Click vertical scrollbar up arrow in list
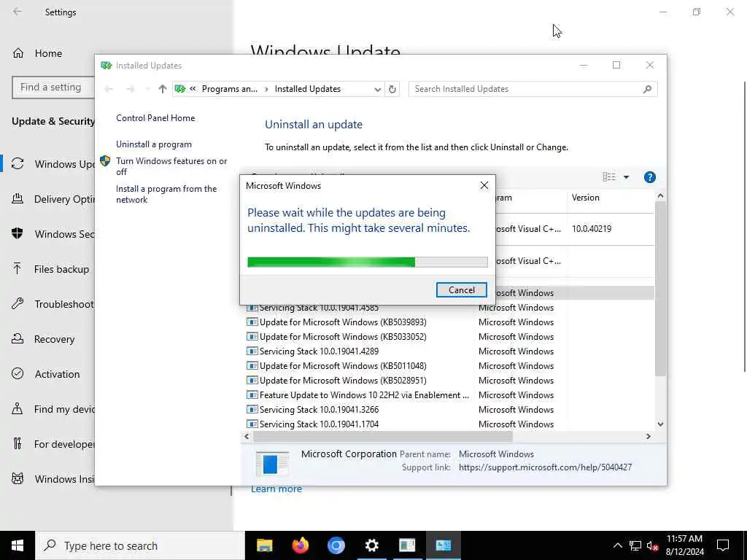The image size is (747, 560). [x=660, y=195]
